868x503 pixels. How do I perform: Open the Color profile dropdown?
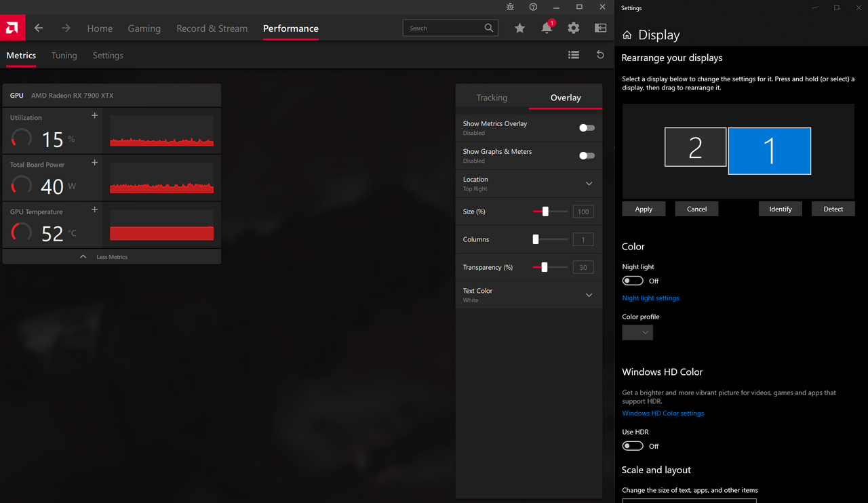tap(637, 332)
